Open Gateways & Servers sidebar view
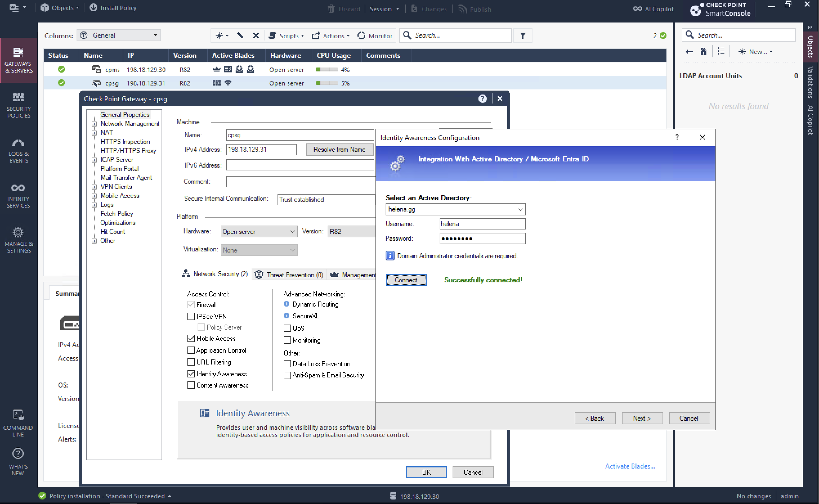Screen dimensions: 819x504 tap(19, 60)
